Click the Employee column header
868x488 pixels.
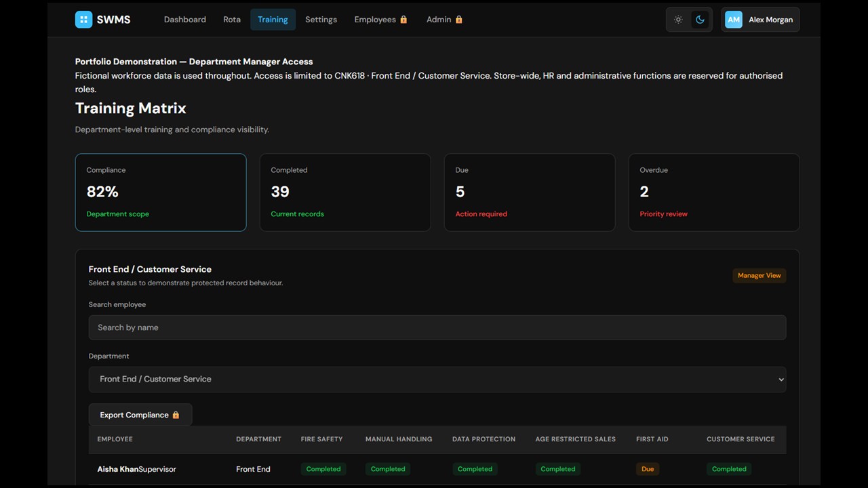pyautogui.click(x=115, y=439)
